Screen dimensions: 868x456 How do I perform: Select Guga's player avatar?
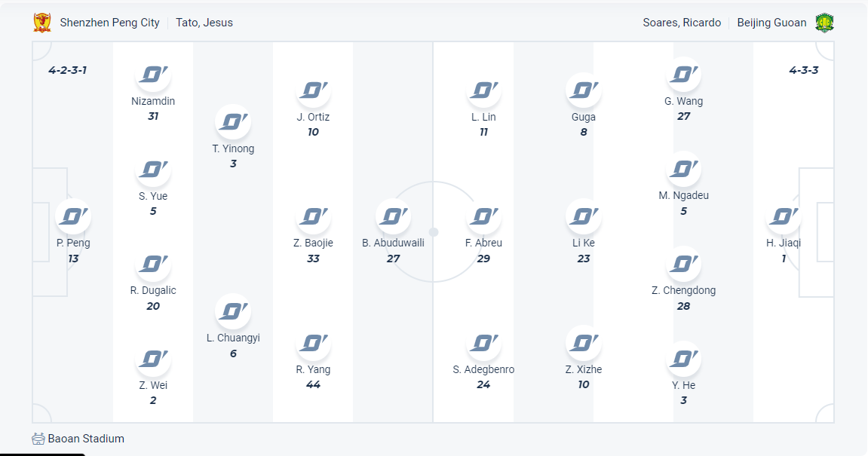(584, 91)
